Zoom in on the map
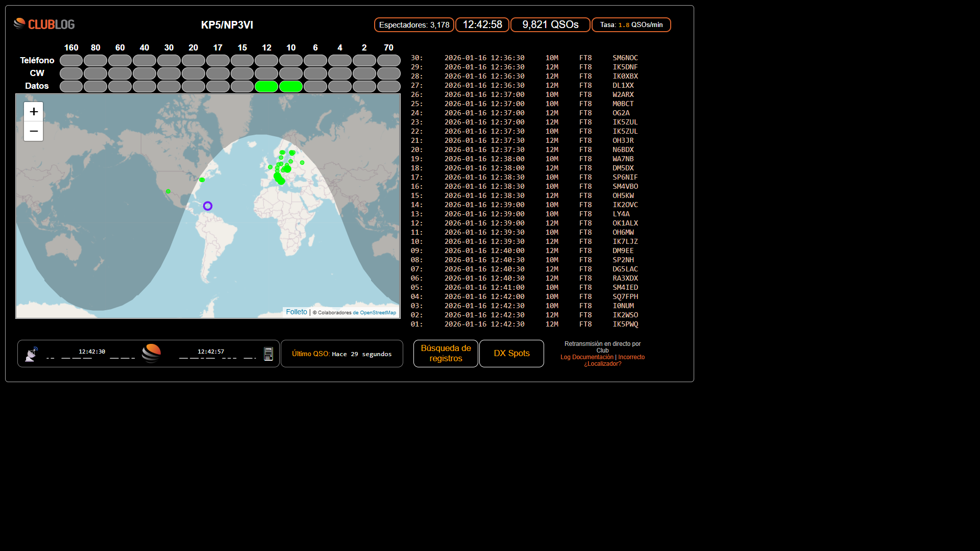 click(34, 112)
